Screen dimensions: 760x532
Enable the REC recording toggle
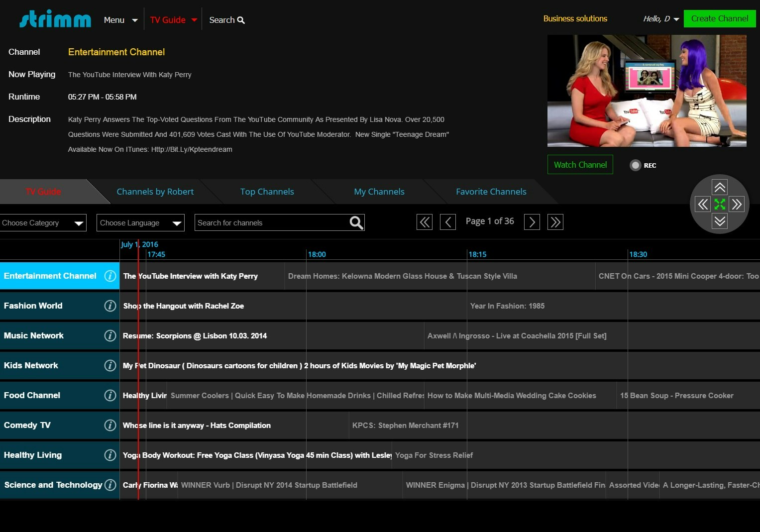635,165
